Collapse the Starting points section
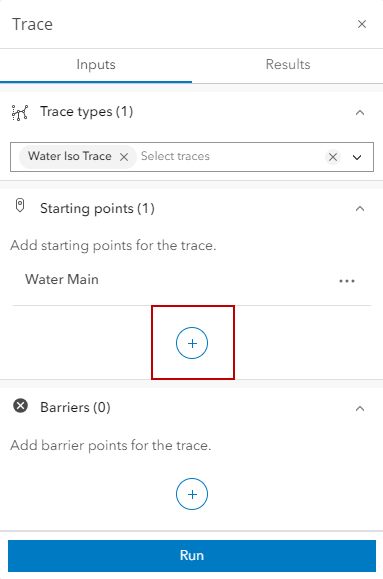 (x=360, y=209)
